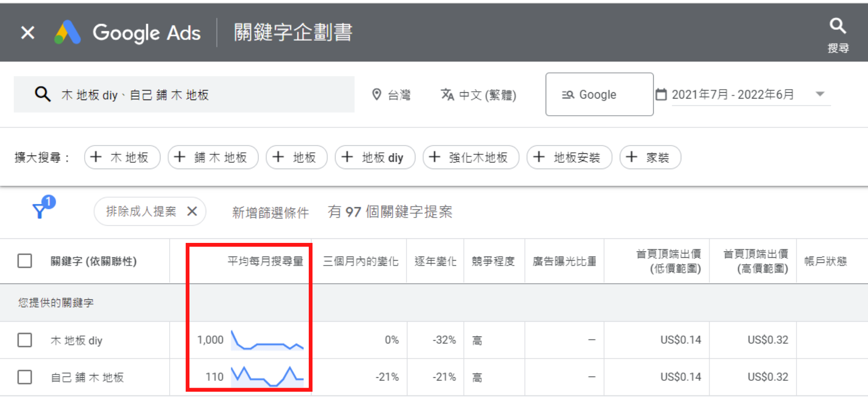Click the 逐年變化 column header

tap(435, 261)
